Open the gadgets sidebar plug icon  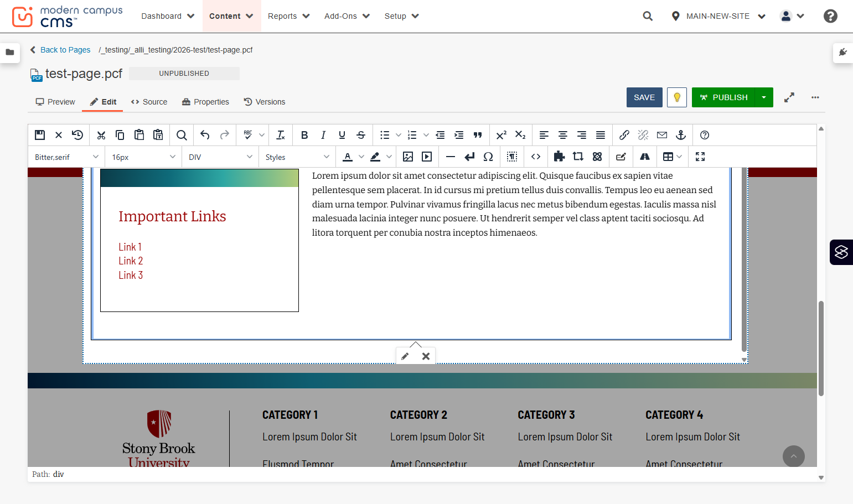[843, 53]
